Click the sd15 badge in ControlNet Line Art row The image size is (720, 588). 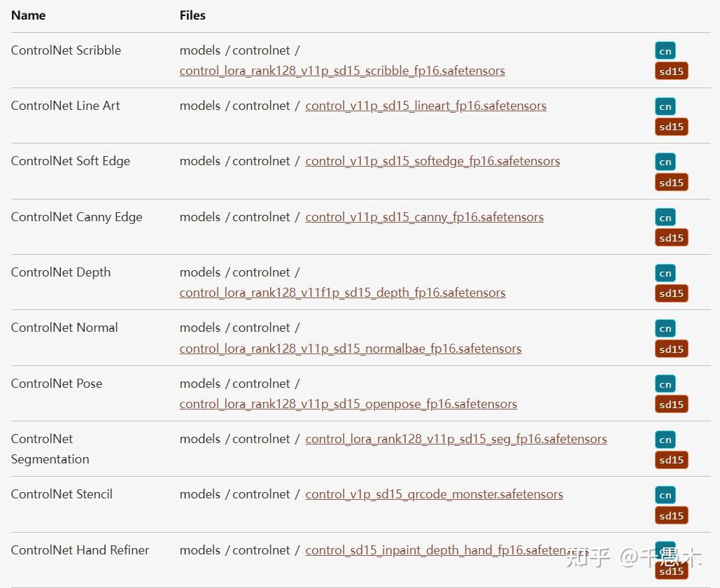671,127
